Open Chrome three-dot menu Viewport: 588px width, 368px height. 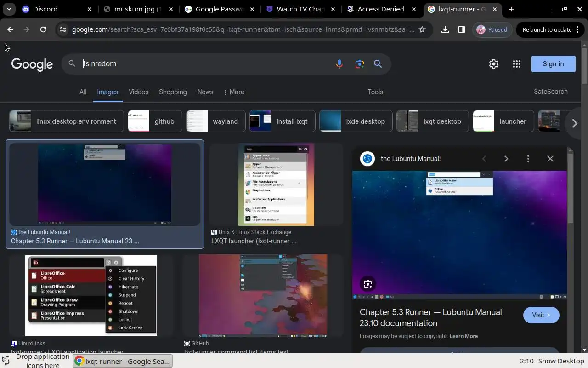[577, 29]
